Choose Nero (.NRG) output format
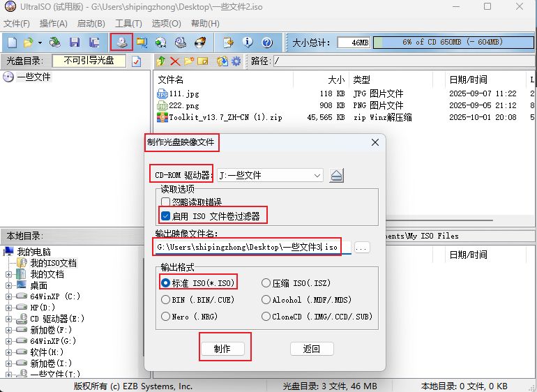The image size is (537, 392). click(x=165, y=316)
